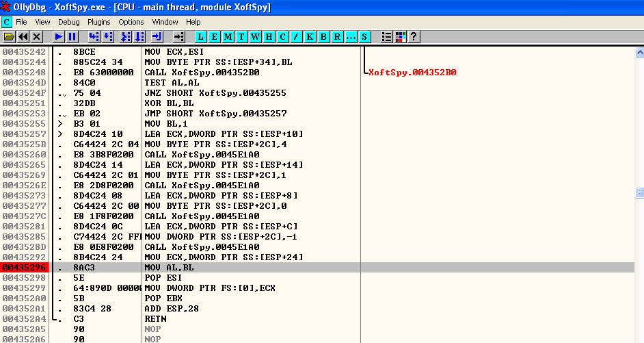Show Call stack with K button
644x343 pixels.
[310, 36]
